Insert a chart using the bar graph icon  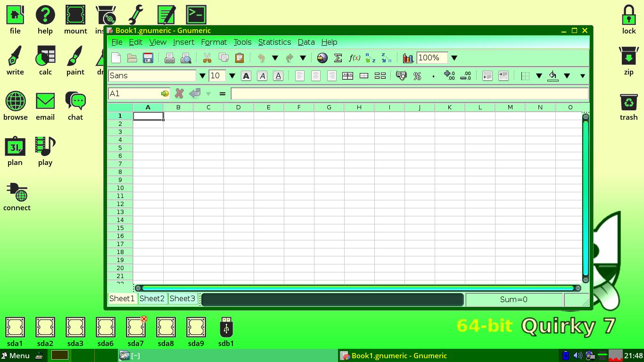tap(408, 58)
